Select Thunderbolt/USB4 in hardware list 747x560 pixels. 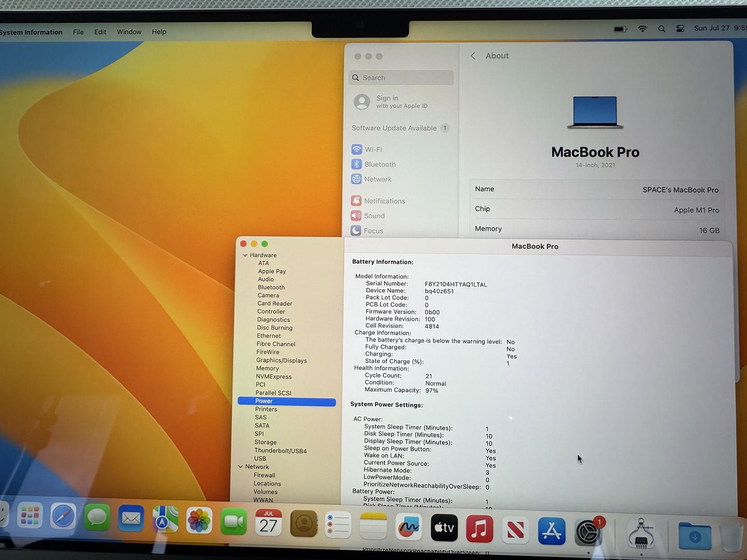281,451
